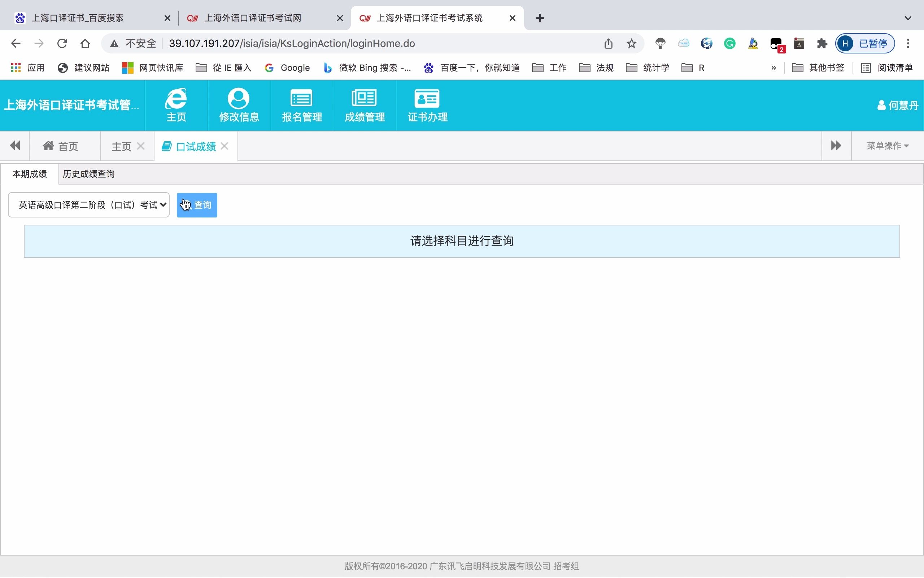Switch to the 主页 inner tab
The height and width of the screenshot is (578, 924).
click(x=121, y=146)
